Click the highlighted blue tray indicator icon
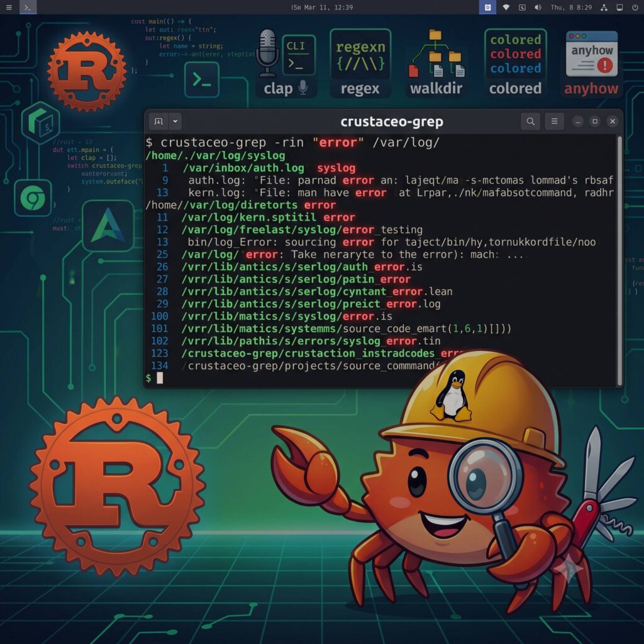This screenshot has width=644, height=644. point(487,8)
